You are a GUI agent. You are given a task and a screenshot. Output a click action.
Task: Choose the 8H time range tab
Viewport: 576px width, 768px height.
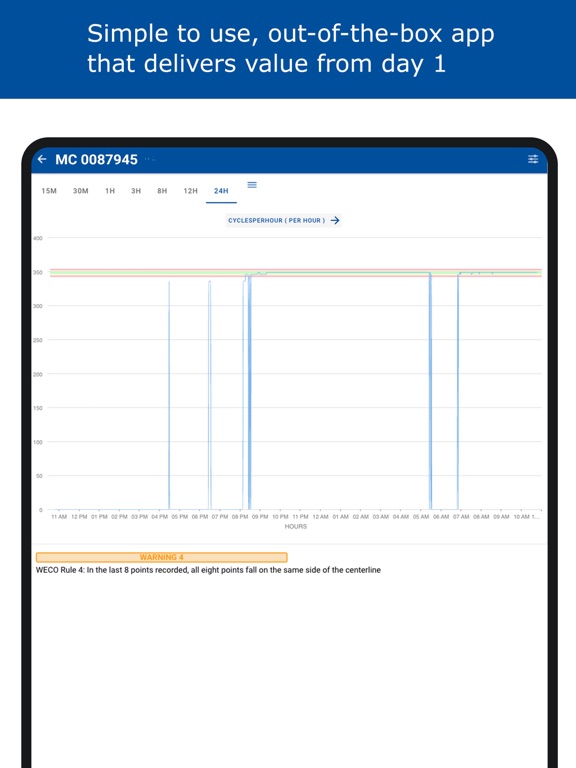162,191
